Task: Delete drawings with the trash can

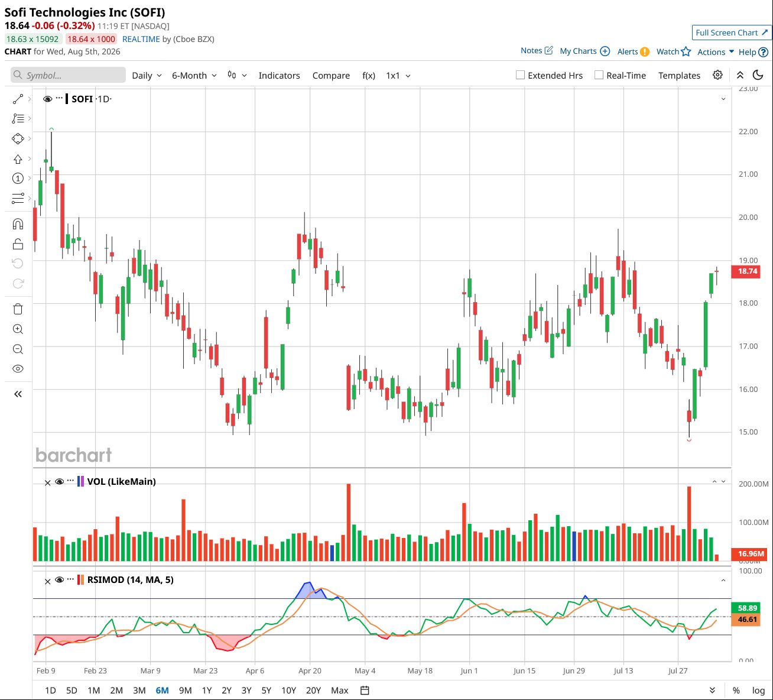Action: (x=18, y=309)
